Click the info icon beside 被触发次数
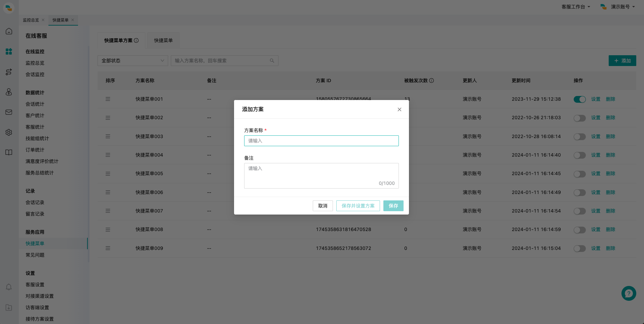644x324 pixels. [x=431, y=80]
